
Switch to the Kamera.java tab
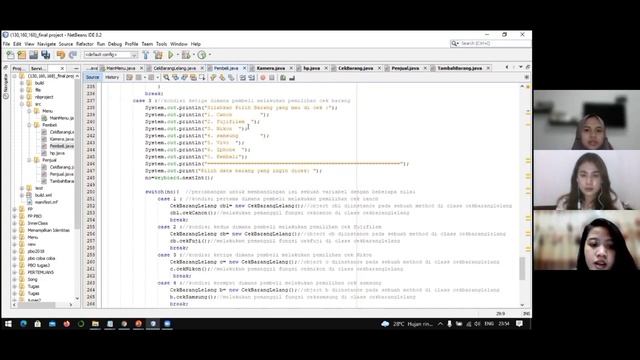271,68
